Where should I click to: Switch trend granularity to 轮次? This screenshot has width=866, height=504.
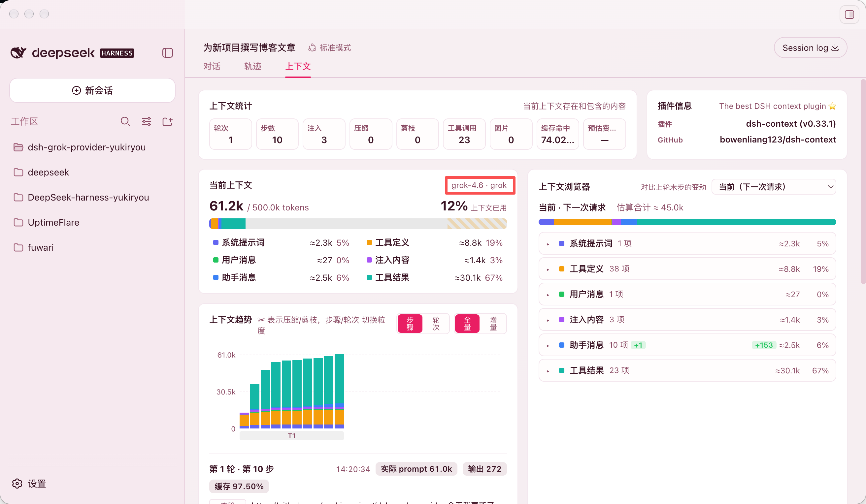[x=436, y=323]
